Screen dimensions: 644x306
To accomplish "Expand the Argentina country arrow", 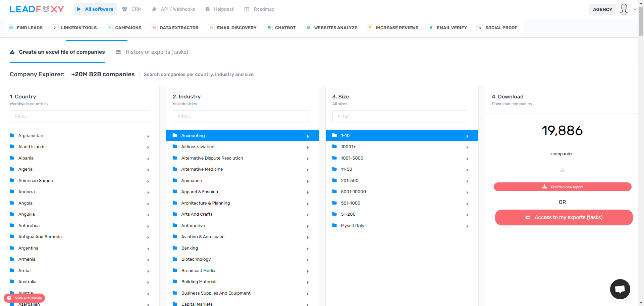I will (148, 249).
